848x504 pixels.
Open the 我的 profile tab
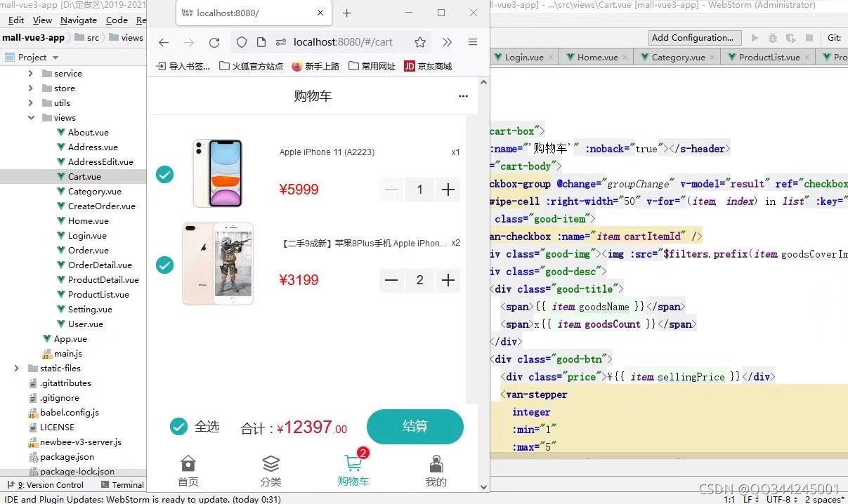(x=436, y=471)
